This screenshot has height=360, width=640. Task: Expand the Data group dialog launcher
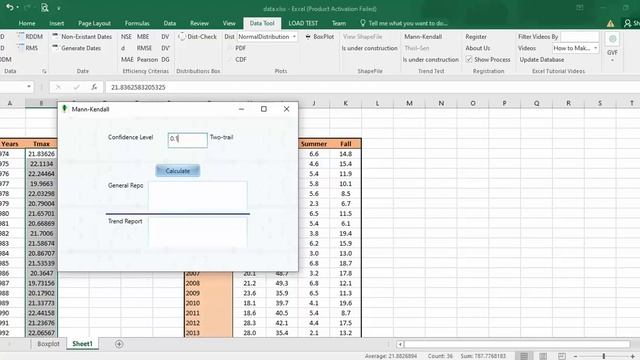coord(44,71)
